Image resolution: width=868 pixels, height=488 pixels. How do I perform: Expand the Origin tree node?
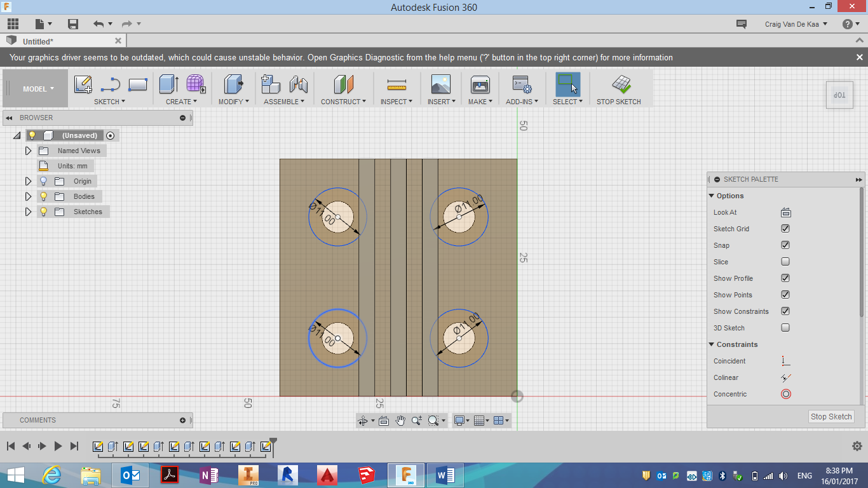tap(28, 181)
